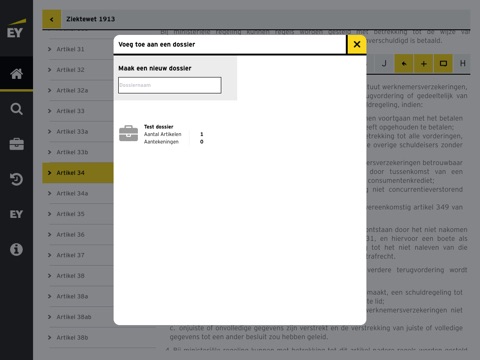Click the 'Aantal Artikelen' label

163,134
